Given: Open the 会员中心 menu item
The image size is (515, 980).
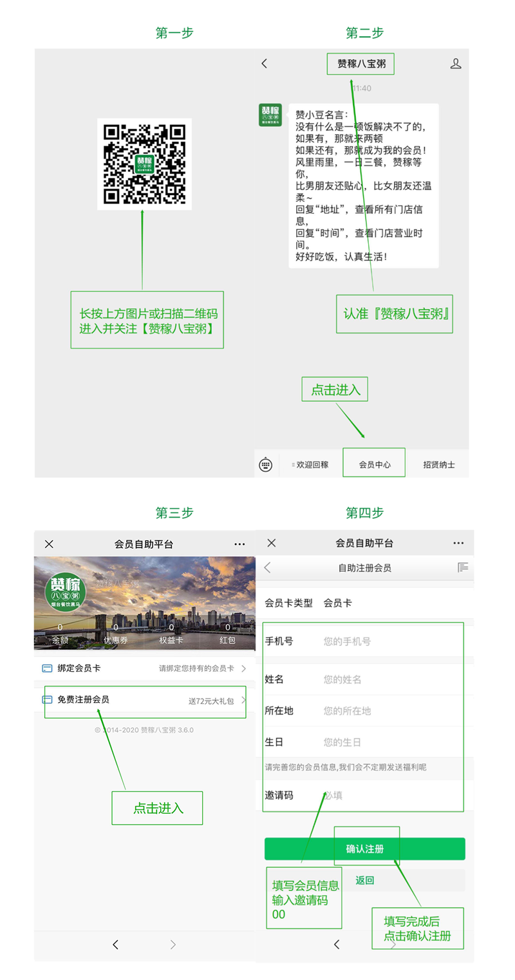Looking at the screenshot, I should point(374,464).
